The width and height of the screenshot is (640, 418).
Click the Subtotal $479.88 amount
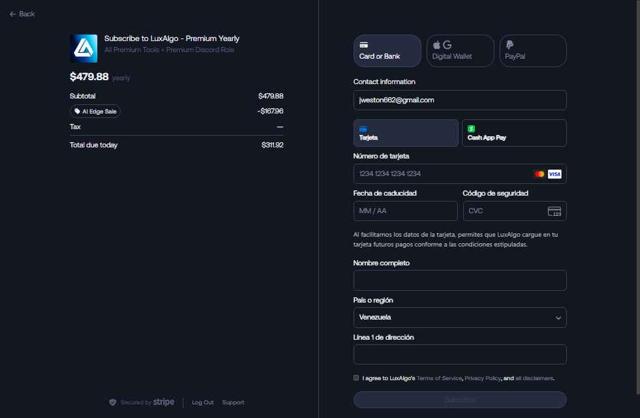click(271, 96)
